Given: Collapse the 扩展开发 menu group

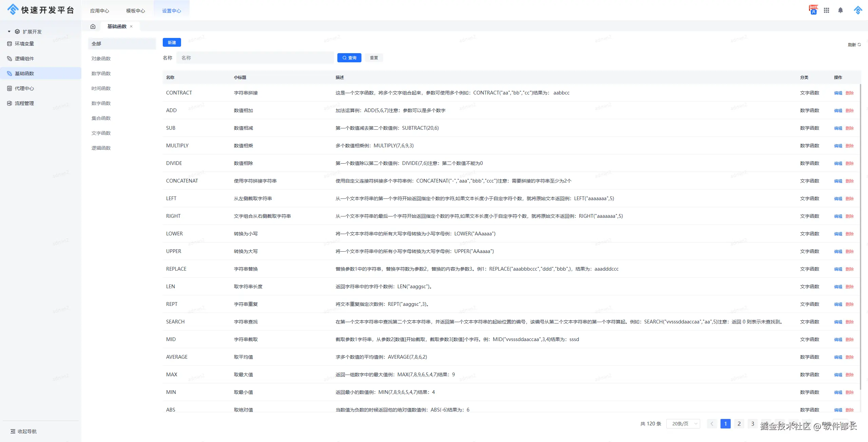Looking at the screenshot, I should pos(9,31).
